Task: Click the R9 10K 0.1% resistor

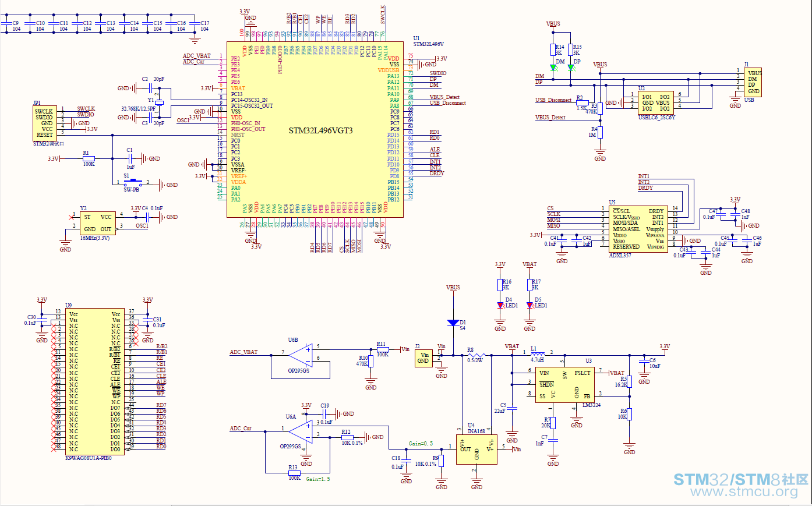Action: [442, 461]
